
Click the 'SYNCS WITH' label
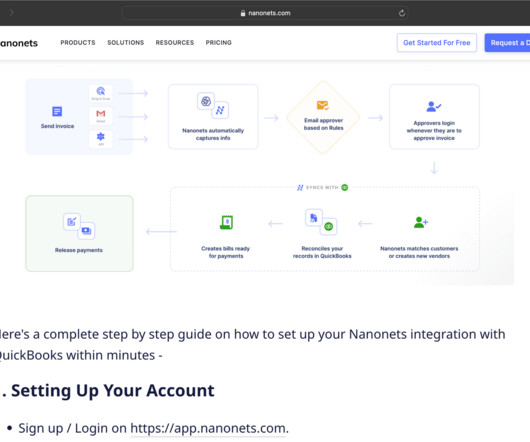(322, 188)
